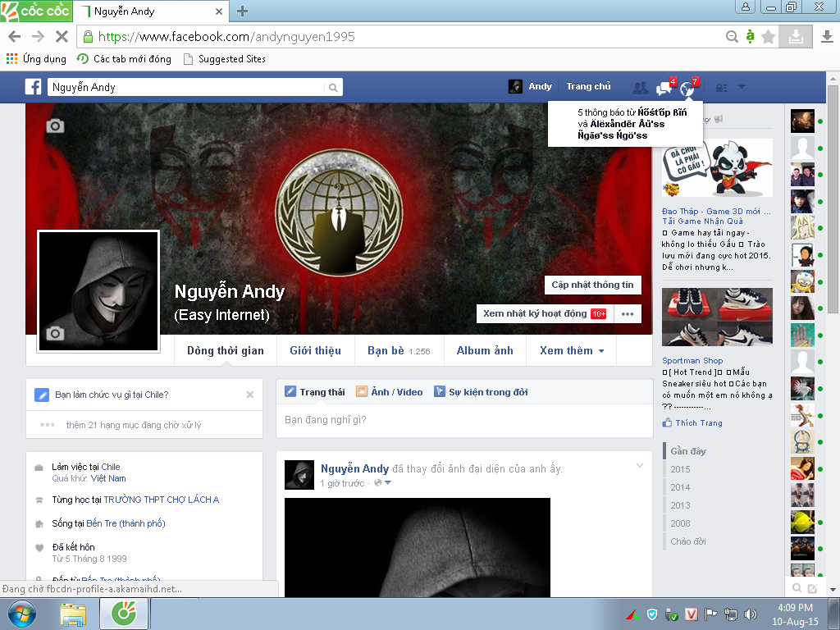Open a new browser tab
Viewport: 840px width, 630px height.
pyautogui.click(x=242, y=11)
